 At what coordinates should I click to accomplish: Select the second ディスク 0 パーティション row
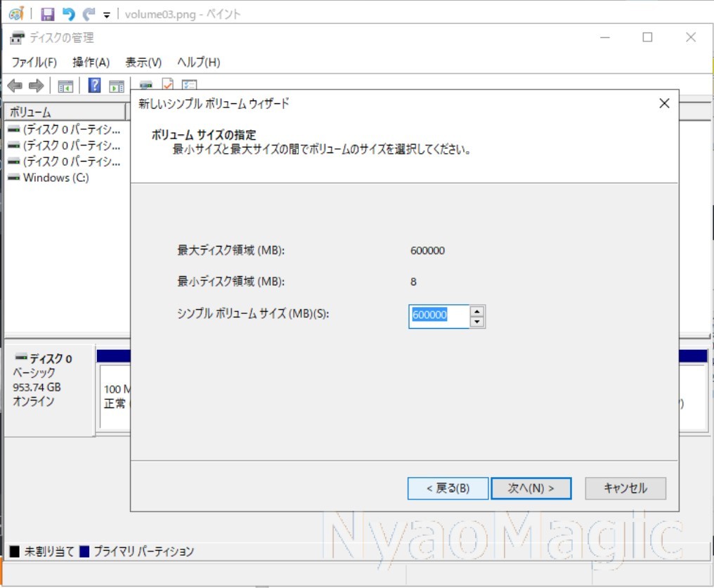pyautogui.click(x=65, y=145)
